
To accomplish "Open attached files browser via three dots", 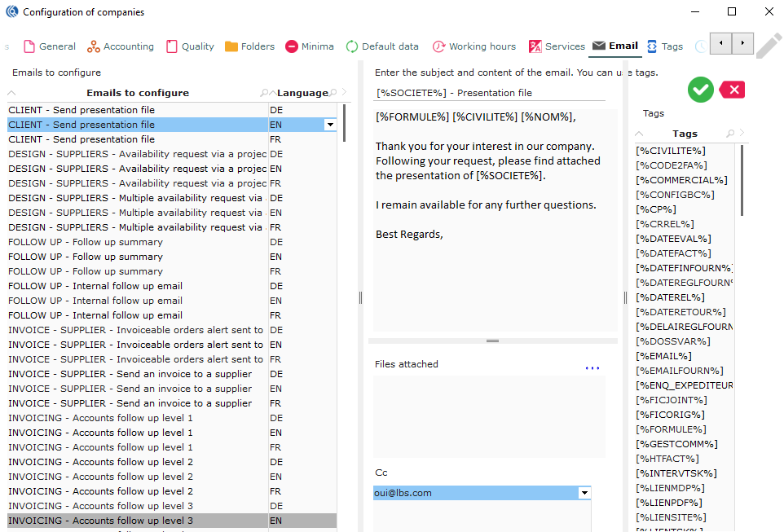I will coord(592,368).
